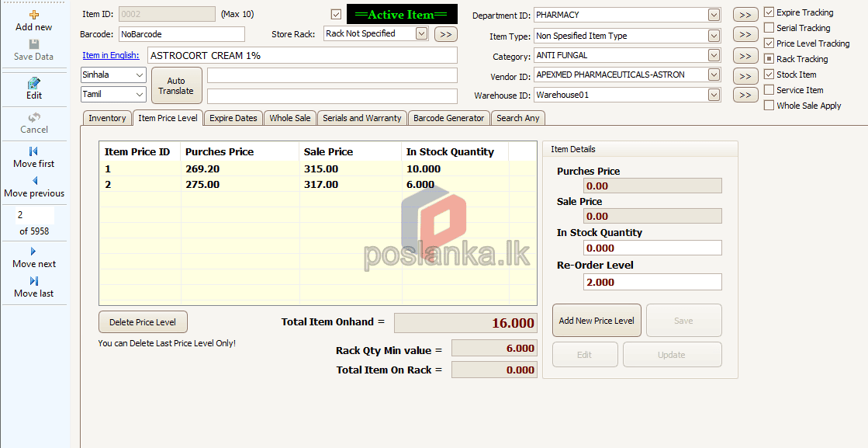Screen dimensions: 868x448
Task: Open Item Type lookup >> button
Action: click(745, 34)
